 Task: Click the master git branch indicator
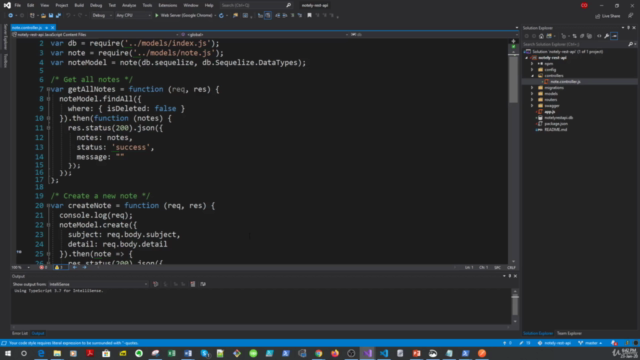click(590, 343)
